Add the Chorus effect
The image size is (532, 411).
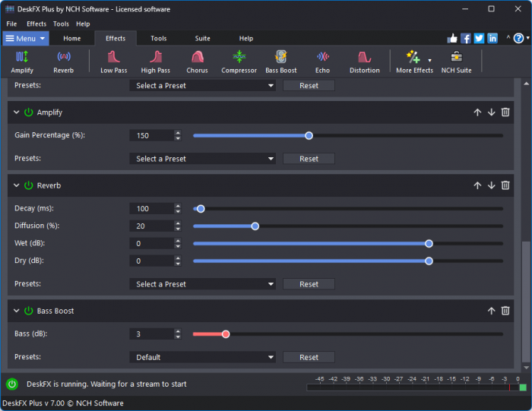tap(197, 61)
